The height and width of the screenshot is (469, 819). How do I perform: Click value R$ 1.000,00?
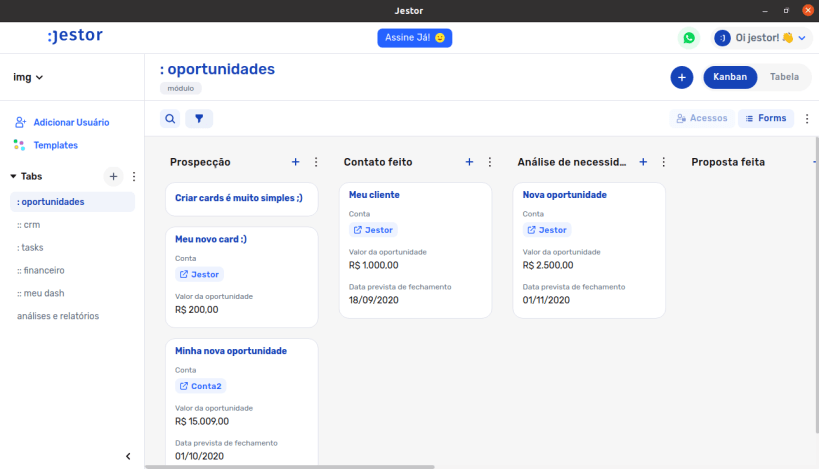click(373, 265)
